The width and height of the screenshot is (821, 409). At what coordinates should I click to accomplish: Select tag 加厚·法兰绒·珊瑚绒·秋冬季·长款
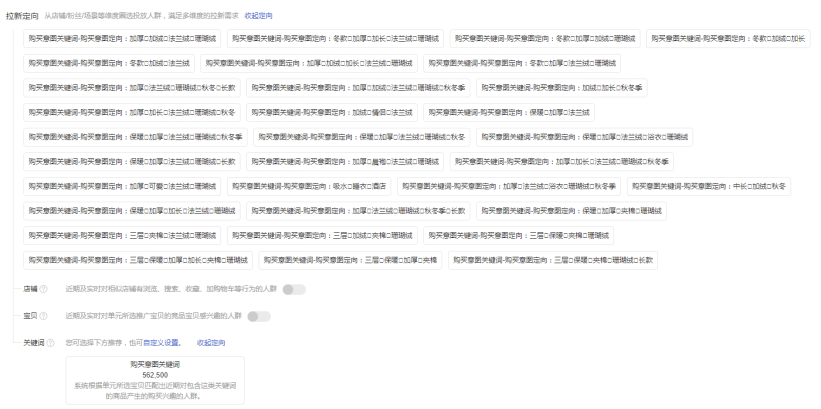click(358, 211)
